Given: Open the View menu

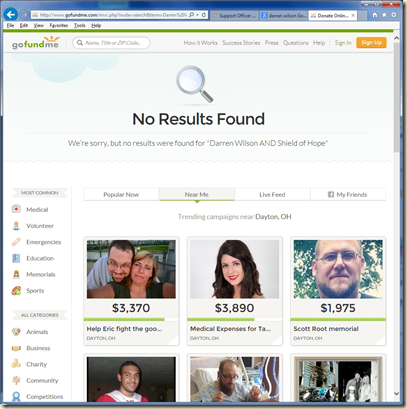Looking at the screenshot, I should tap(38, 25).
